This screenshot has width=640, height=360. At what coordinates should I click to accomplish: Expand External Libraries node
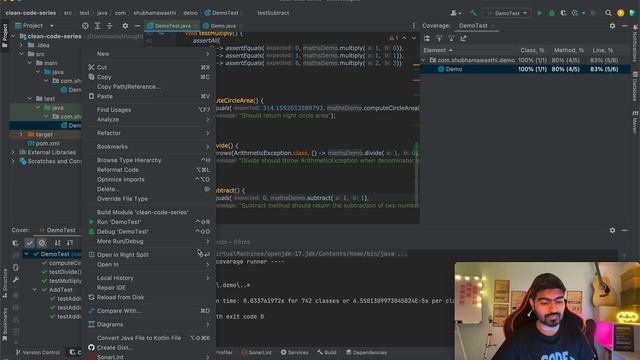13,152
